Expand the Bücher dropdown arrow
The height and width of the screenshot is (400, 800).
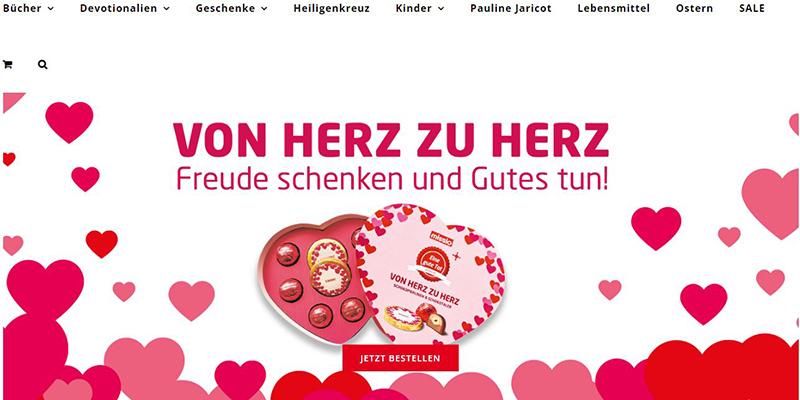pyautogui.click(x=51, y=9)
